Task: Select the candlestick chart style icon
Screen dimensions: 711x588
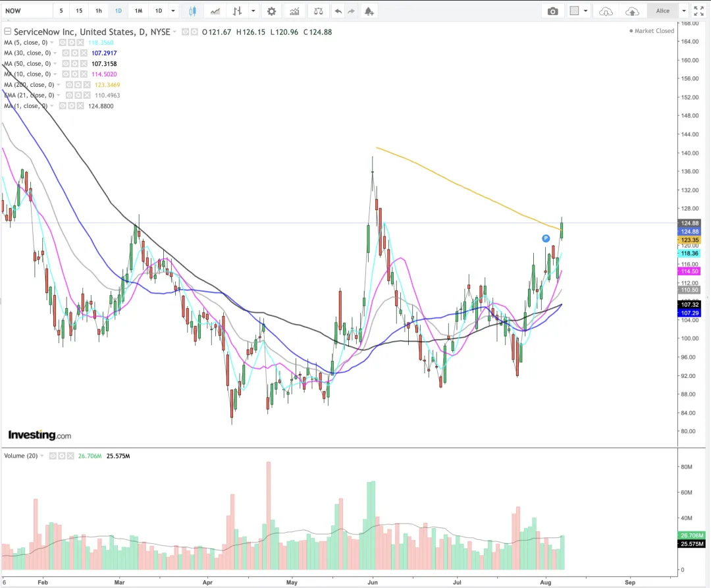Action: coord(192,11)
